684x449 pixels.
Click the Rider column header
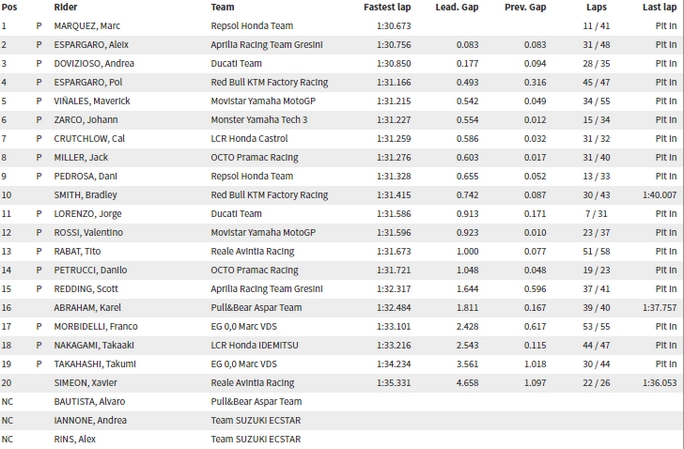pyautogui.click(x=65, y=7)
